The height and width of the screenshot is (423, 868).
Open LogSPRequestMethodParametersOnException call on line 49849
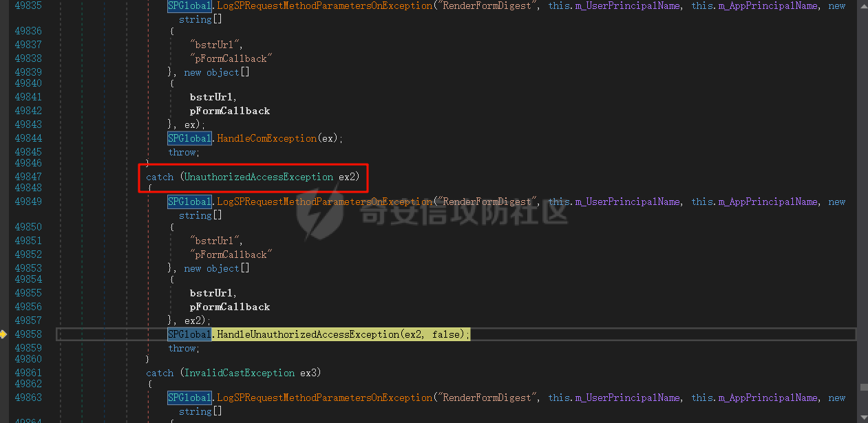[325, 202]
